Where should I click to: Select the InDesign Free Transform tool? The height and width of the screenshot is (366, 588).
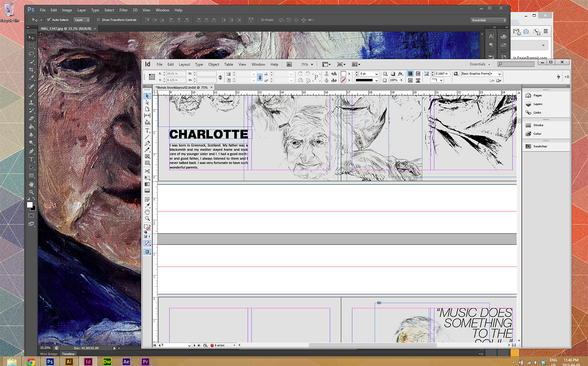[x=147, y=178]
